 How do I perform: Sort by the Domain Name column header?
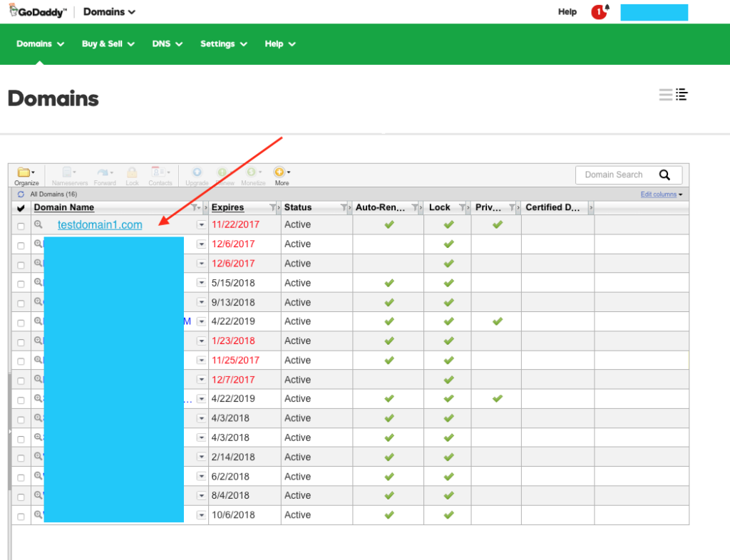coord(63,207)
